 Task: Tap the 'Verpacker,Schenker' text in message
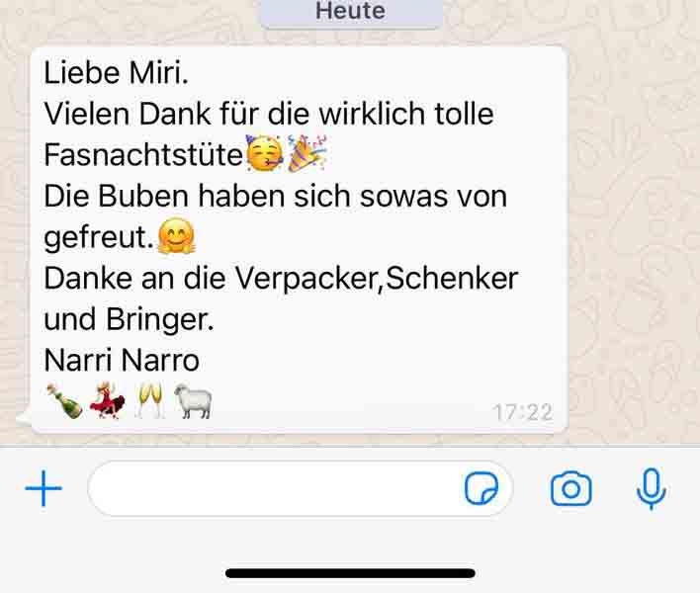pos(377,279)
